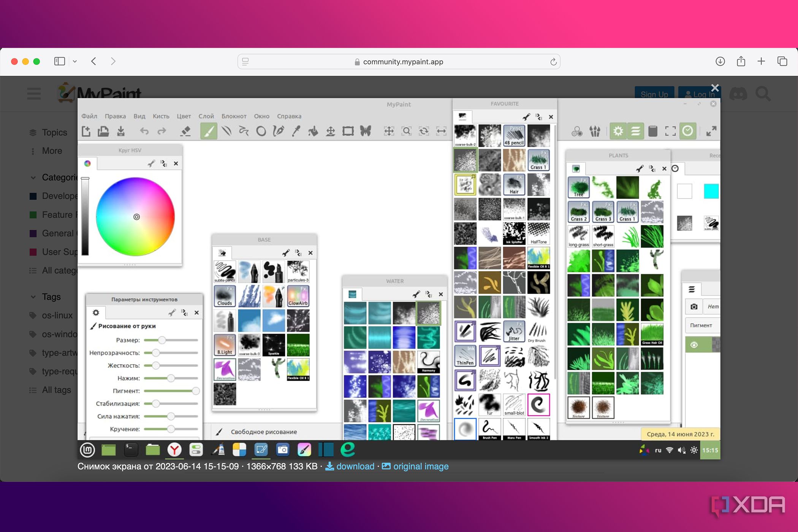This screenshot has width=798, height=532.
Task: Select the flood fill bucket tool
Action: coord(313,131)
